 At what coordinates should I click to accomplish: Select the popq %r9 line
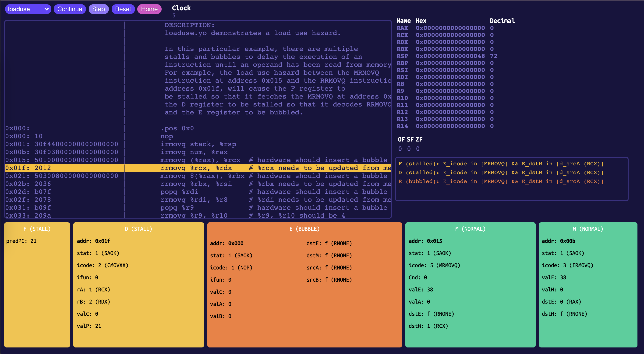click(x=198, y=208)
